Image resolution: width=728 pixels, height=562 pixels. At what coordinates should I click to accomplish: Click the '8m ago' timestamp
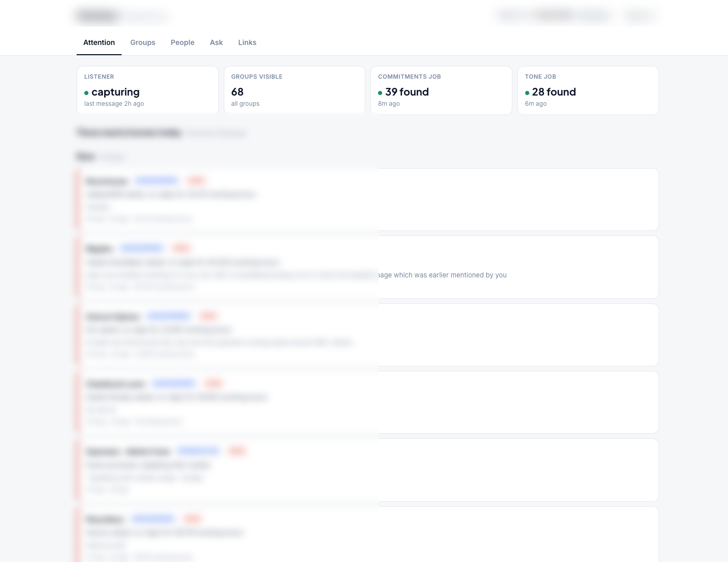(x=389, y=104)
